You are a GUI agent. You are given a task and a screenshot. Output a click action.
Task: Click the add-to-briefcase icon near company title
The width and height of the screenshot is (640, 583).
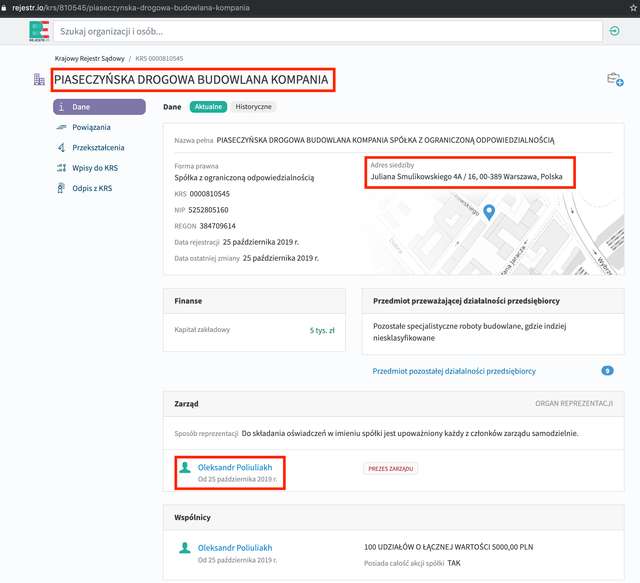pos(614,80)
